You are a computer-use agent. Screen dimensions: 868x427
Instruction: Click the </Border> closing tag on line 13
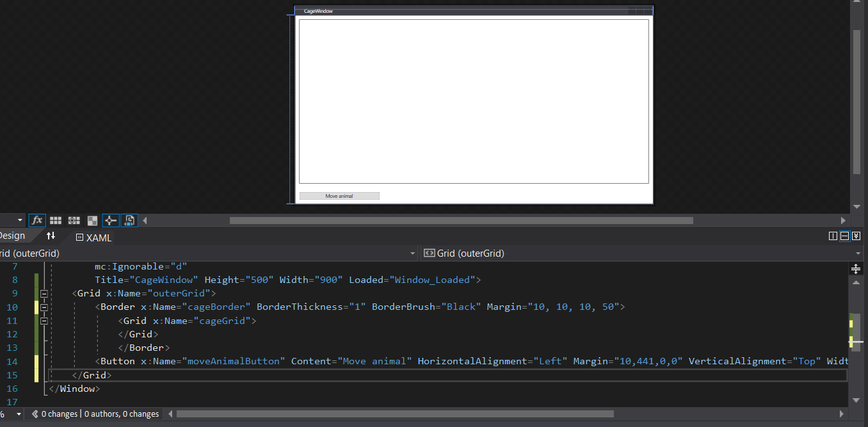pyautogui.click(x=144, y=348)
